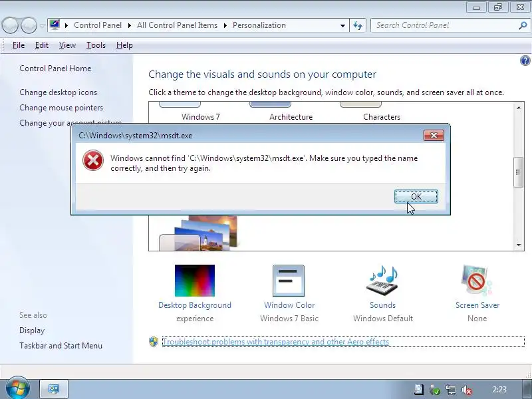
Task: Click the blue help question mark icon
Action: [x=525, y=61]
